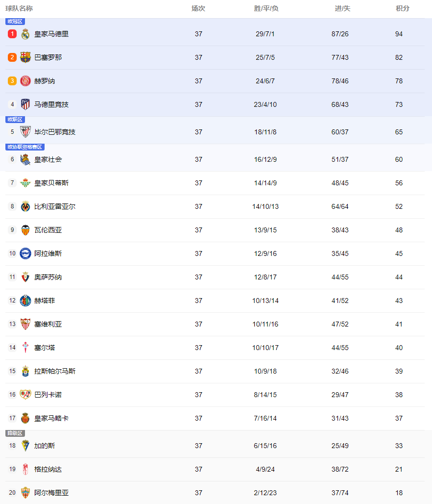
Task: Click the Villarreal yellow crest icon
Action: click(25, 206)
